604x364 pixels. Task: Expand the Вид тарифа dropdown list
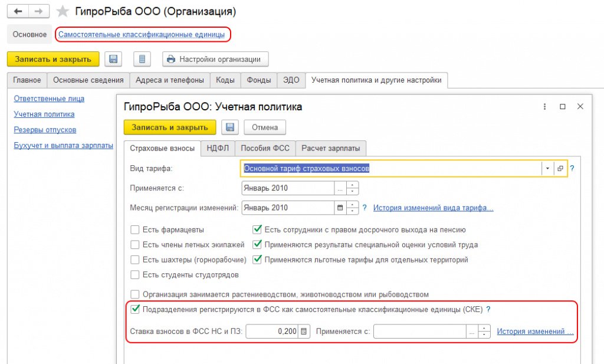[547, 169]
